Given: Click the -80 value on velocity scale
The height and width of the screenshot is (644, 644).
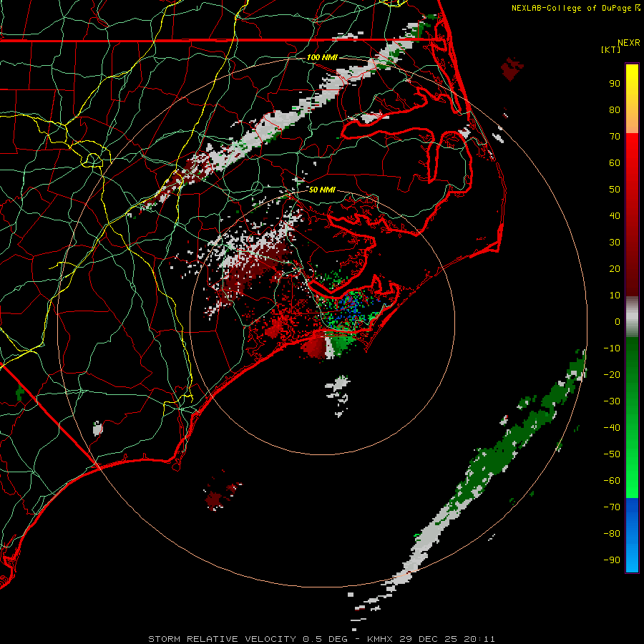Looking at the screenshot, I should [x=612, y=534].
